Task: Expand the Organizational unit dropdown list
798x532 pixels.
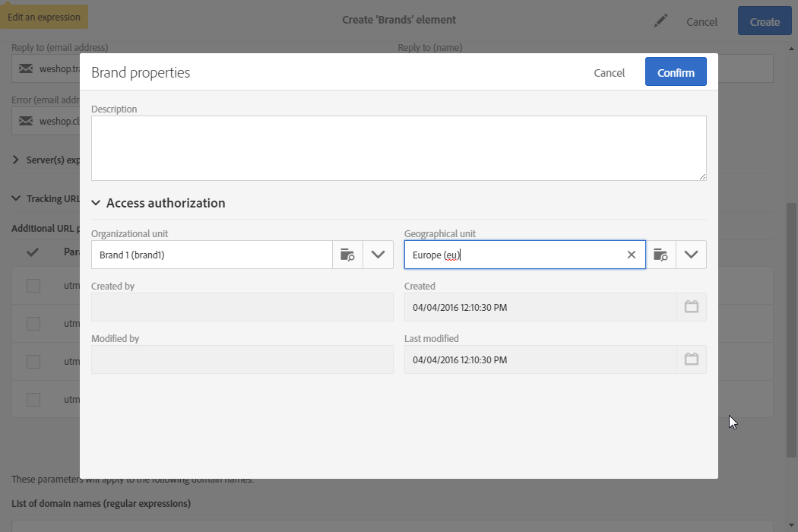Action: coord(378,255)
